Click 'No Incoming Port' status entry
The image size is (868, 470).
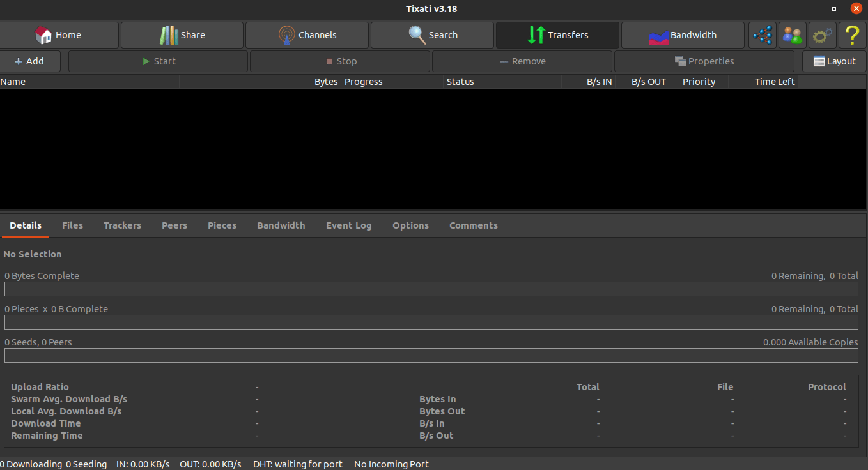391,464
